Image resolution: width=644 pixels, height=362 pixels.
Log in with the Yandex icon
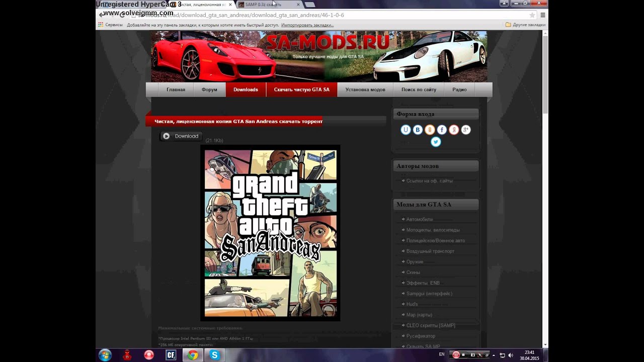pos(454,130)
